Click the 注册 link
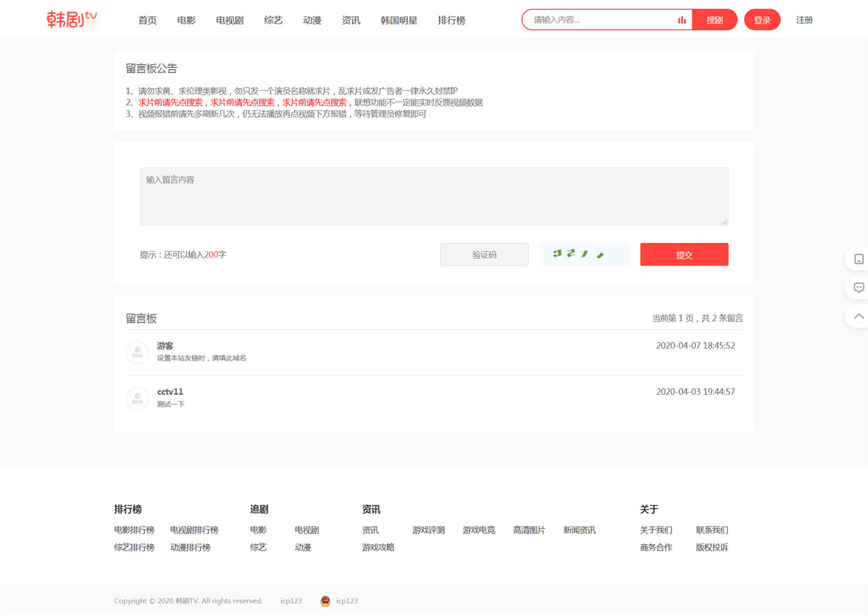The image size is (868, 616). pyautogui.click(x=805, y=20)
